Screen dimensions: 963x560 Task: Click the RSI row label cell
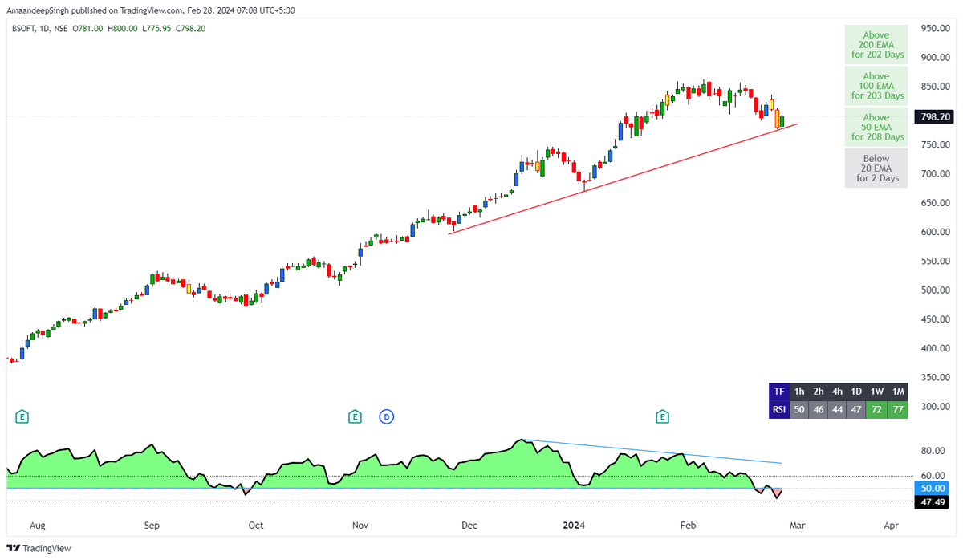click(x=778, y=410)
